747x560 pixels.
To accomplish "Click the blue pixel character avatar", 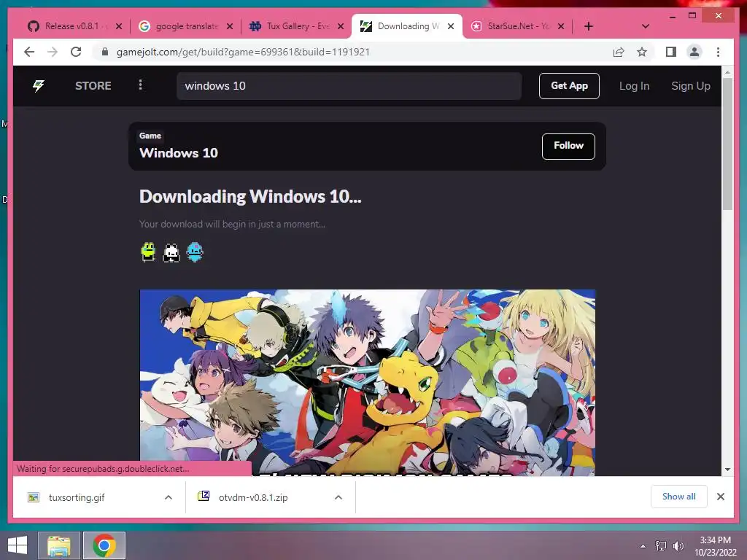I will coord(194,252).
